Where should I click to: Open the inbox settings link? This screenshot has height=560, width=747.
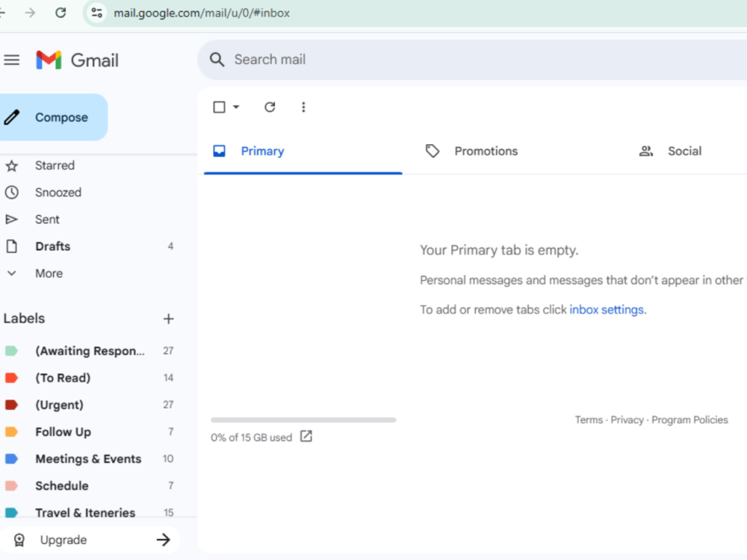pos(607,310)
